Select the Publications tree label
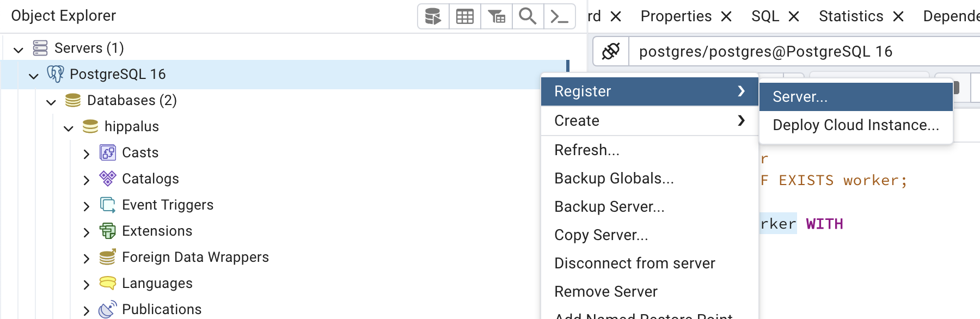This screenshot has height=319, width=980. tap(162, 309)
